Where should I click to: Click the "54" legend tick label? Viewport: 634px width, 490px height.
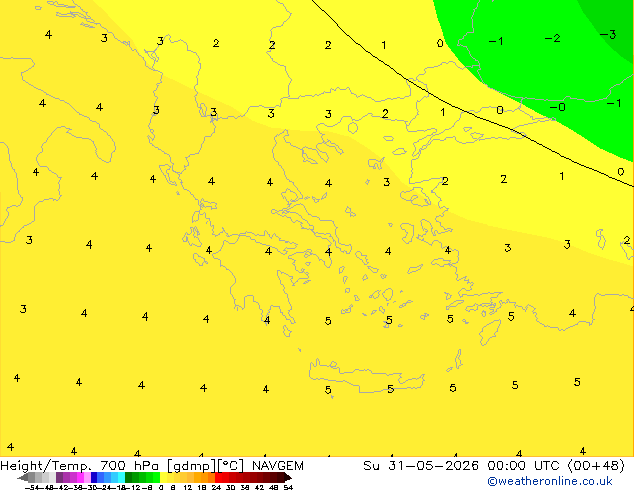(x=288, y=487)
